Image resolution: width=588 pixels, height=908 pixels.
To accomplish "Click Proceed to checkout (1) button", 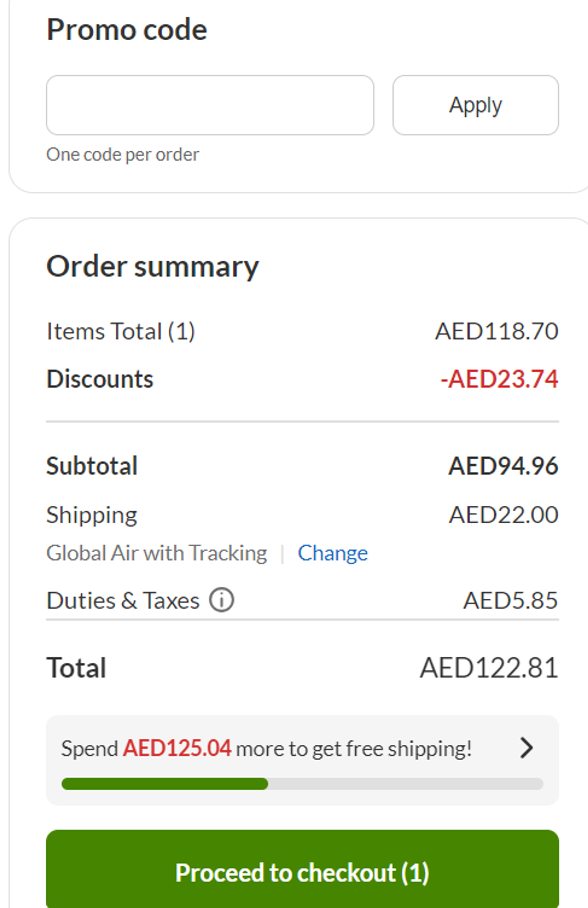I will pyautogui.click(x=302, y=872).
